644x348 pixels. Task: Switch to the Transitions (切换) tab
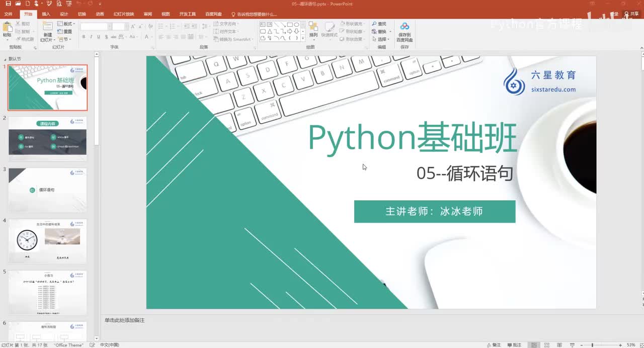82,14
